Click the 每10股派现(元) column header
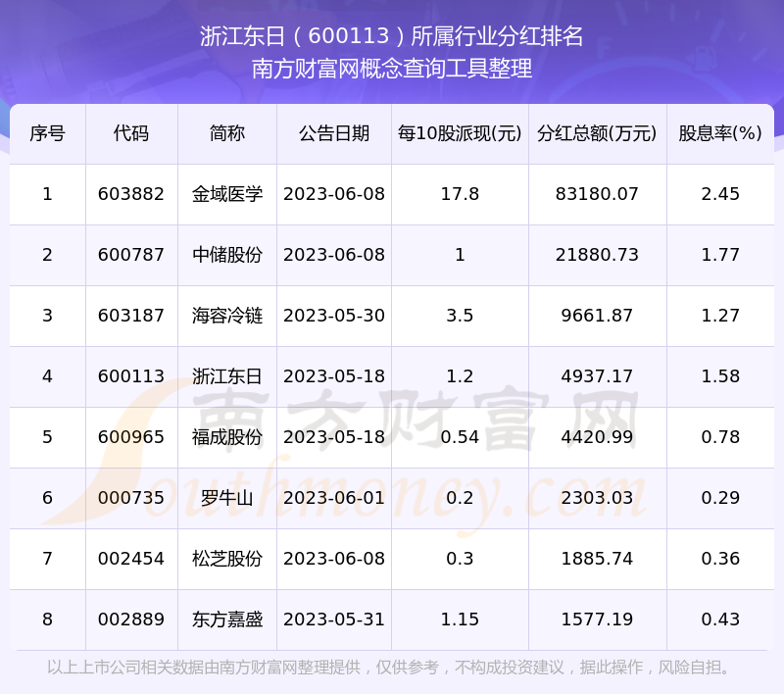This screenshot has height=694, width=784. click(460, 133)
